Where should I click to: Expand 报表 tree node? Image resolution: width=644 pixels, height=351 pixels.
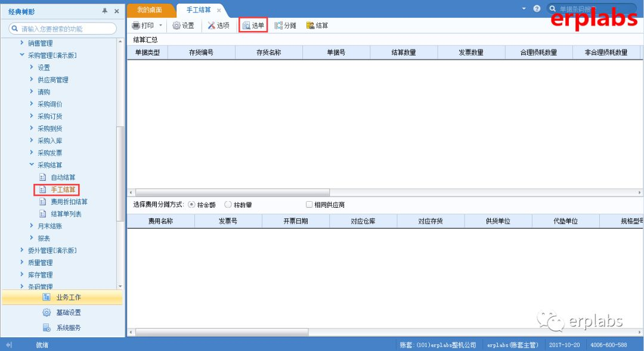[x=32, y=238]
